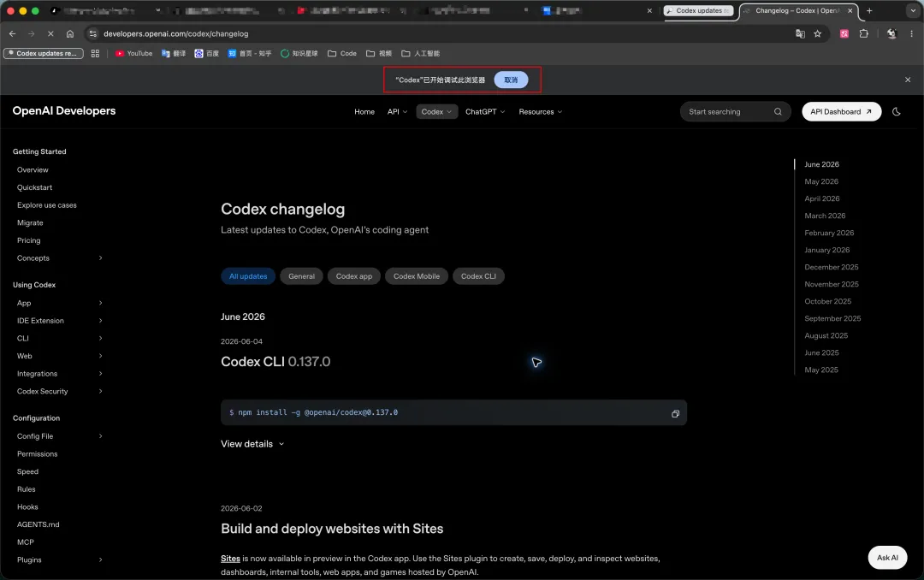Open Permissions in sidebar

(x=37, y=454)
